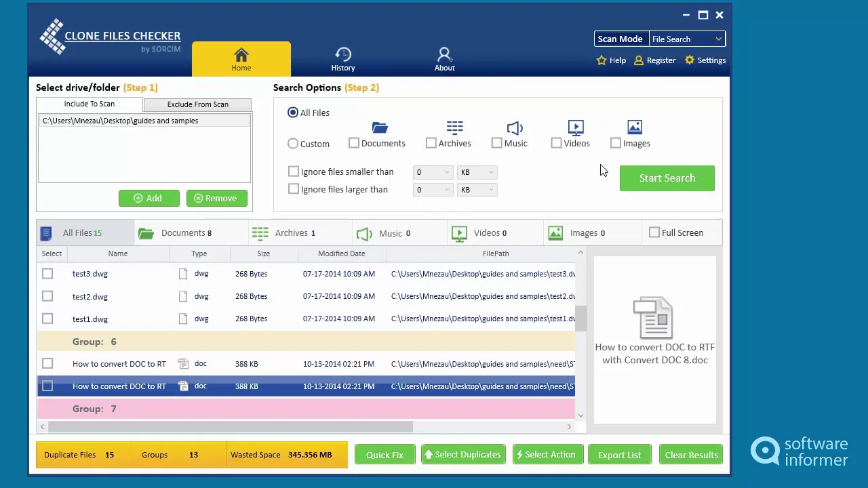The image size is (868, 488).
Task: Click the Images picture icon in Search Options
Action: coord(635,127)
